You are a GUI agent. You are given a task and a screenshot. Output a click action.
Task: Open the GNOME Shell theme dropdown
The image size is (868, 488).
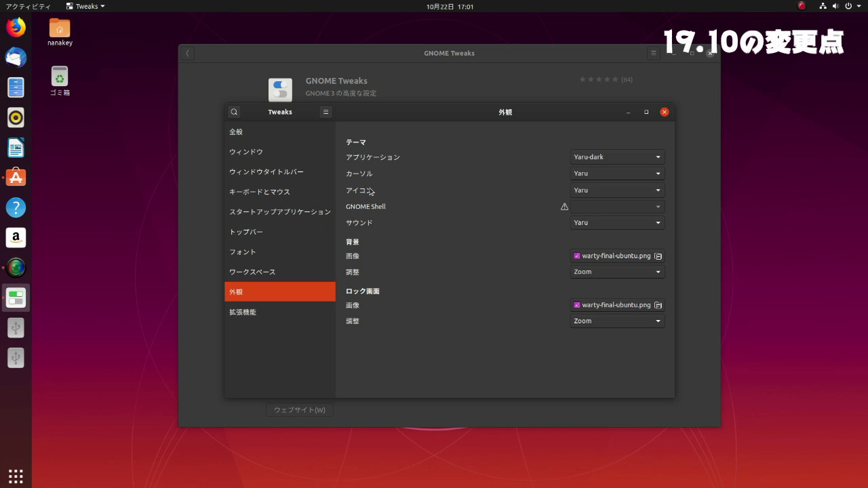coord(616,206)
